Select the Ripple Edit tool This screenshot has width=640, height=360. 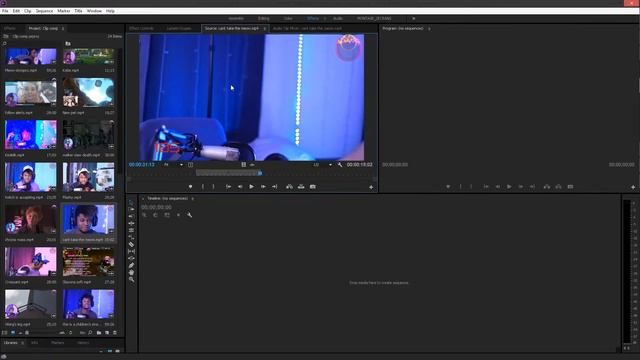(x=131, y=216)
